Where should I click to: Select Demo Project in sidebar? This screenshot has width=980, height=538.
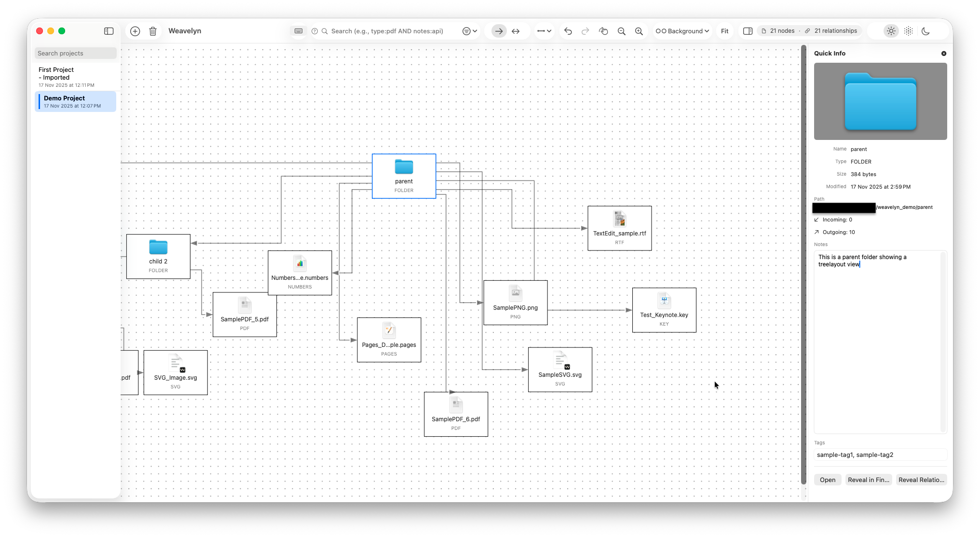tap(75, 101)
